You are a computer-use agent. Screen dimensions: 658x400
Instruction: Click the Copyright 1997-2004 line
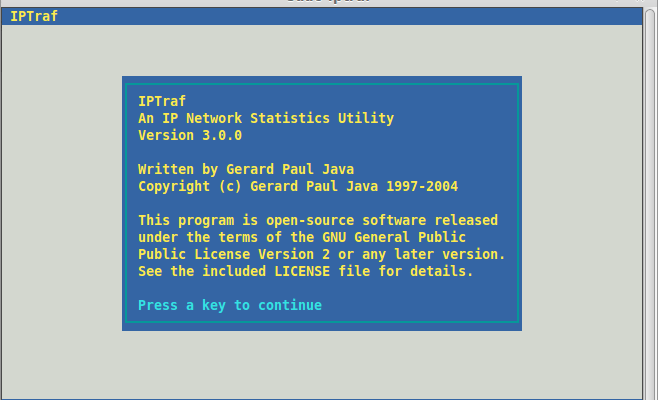pyautogui.click(x=298, y=186)
